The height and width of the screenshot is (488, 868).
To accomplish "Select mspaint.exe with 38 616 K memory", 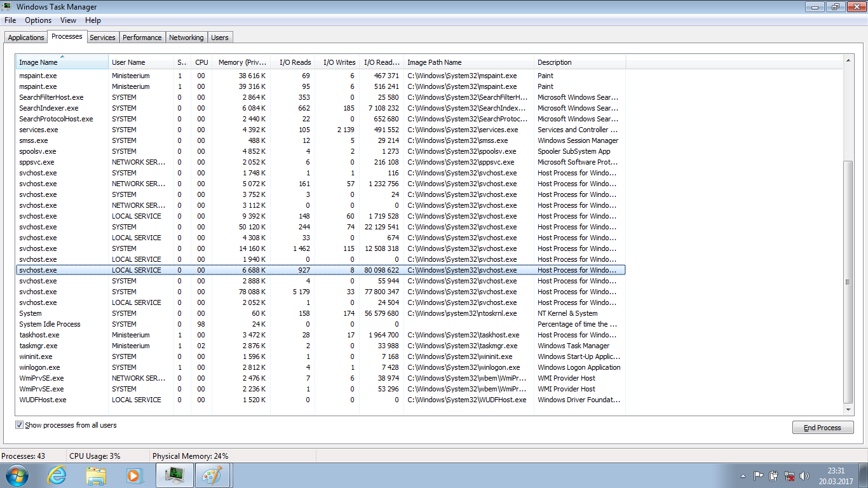I will 321,76.
